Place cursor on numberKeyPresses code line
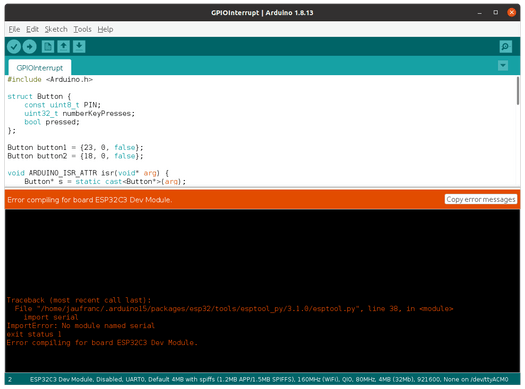Image resolution: width=525 pixels, height=389 pixels. tap(79, 113)
